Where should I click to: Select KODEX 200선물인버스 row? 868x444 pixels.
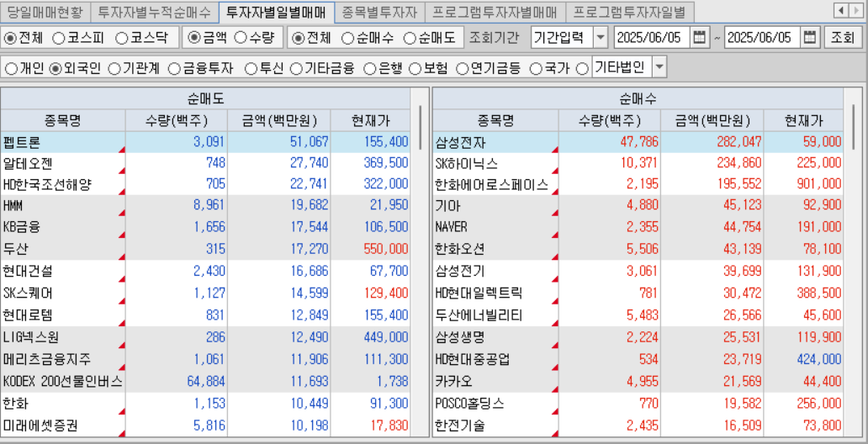[x=205, y=381]
